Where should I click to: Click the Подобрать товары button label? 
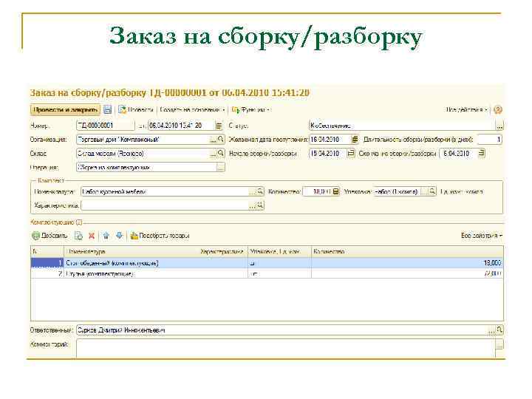coord(164,236)
